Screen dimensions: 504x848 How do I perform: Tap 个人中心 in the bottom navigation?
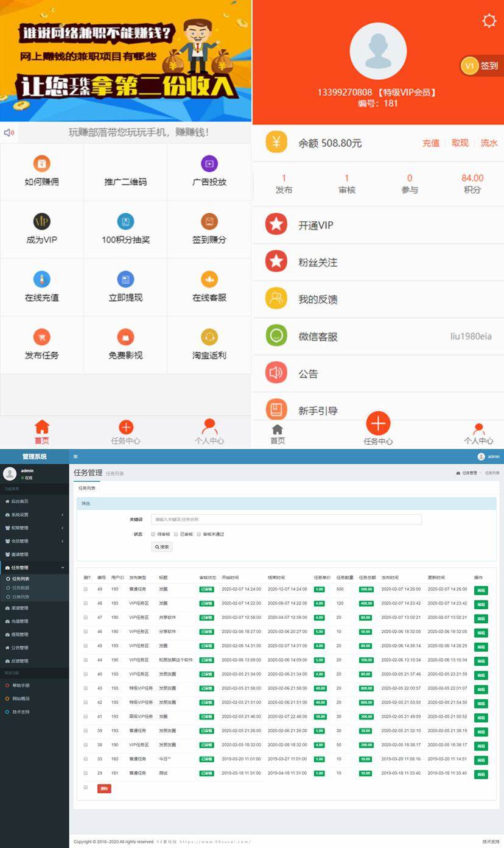point(478,433)
